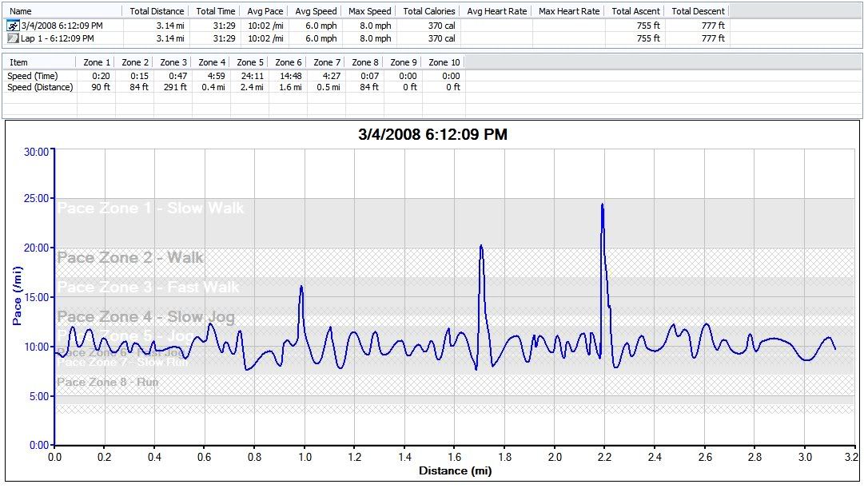
Task: Click the Total Ascent column header
Action: pos(635,11)
